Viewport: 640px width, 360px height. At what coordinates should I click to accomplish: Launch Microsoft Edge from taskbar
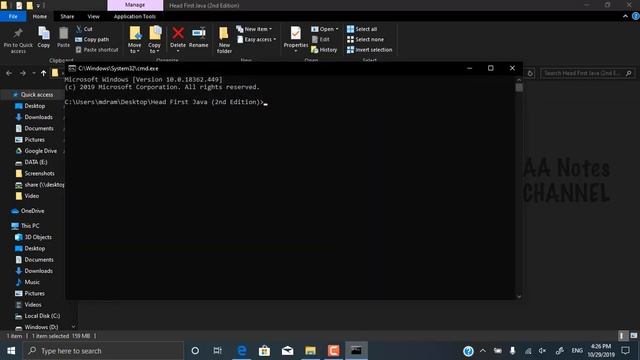pos(242,351)
